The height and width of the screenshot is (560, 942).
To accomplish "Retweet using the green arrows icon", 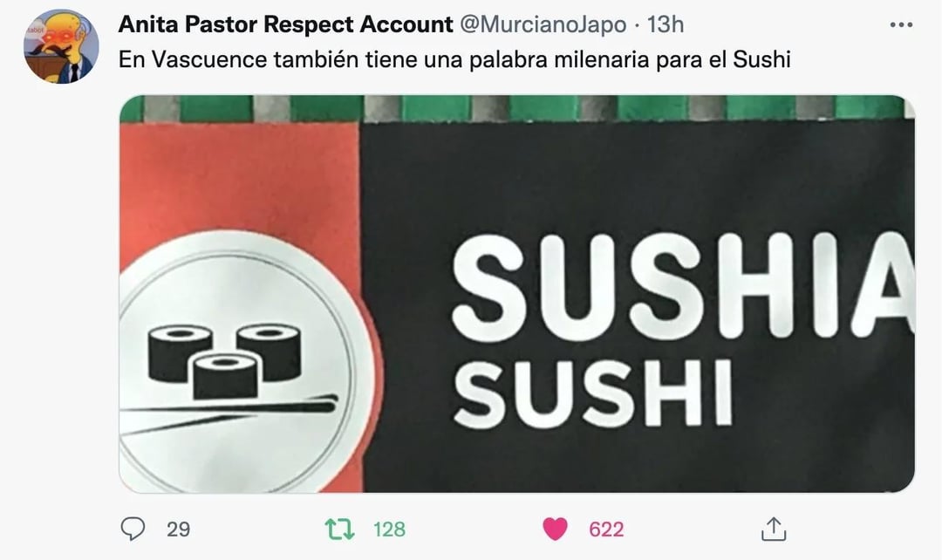I will pyautogui.click(x=340, y=529).
